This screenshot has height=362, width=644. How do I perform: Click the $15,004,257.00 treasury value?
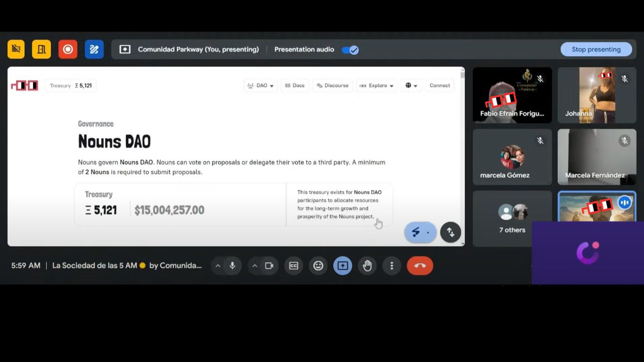pyautogui.click(x=169, y=210)
